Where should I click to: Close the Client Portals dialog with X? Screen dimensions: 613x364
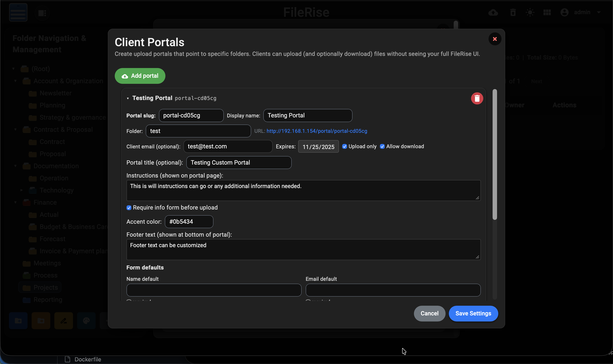point(495,39)
